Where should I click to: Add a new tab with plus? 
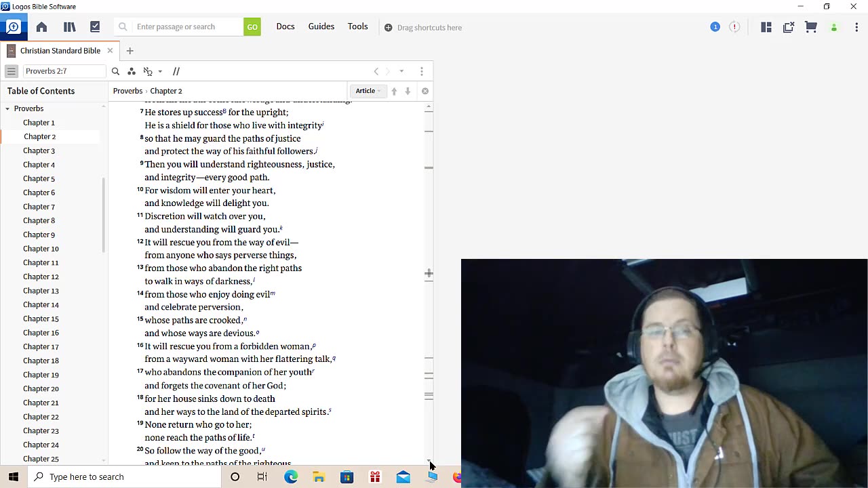click(130, 51)
